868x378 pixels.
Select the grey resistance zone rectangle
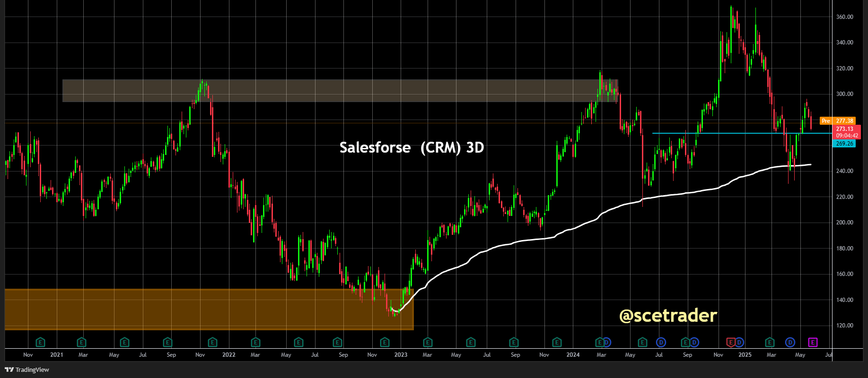pos(340,91)
